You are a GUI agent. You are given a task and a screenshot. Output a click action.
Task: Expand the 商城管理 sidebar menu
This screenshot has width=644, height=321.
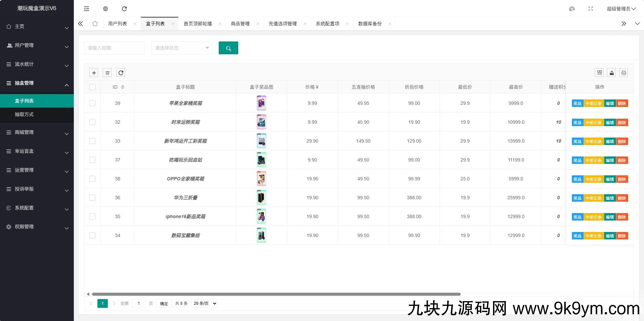[x=37, y=133]
